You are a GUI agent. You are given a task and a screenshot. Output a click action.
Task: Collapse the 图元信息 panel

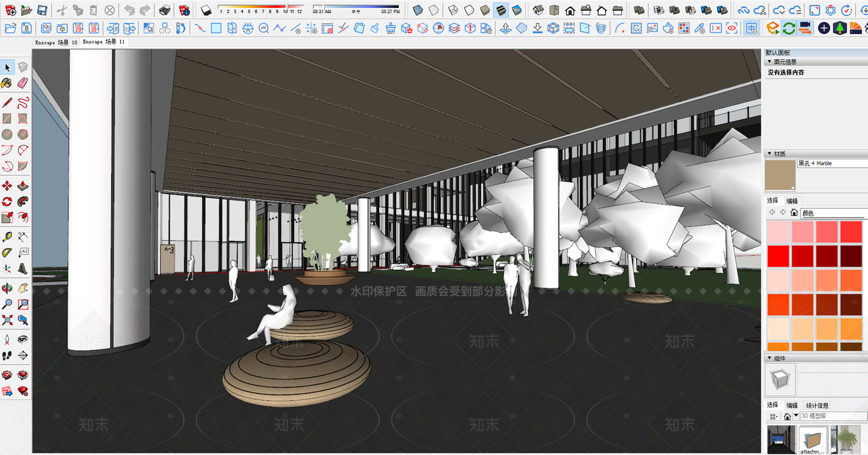tap(769, 62)
